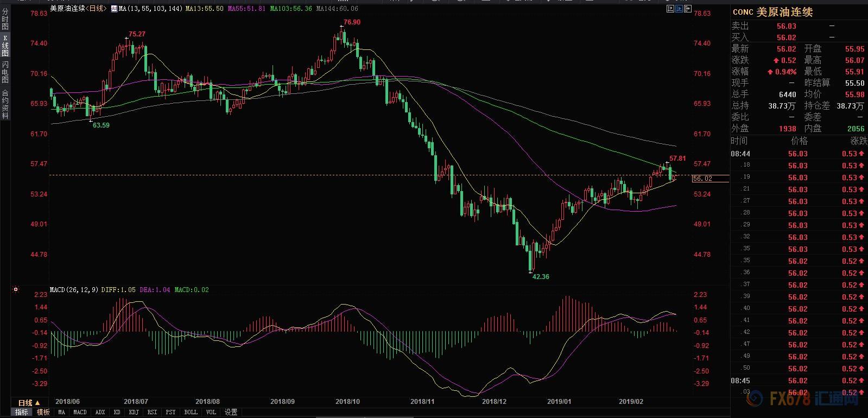
Task: Open the 合约资料 side tab
Action: [5, 105]
